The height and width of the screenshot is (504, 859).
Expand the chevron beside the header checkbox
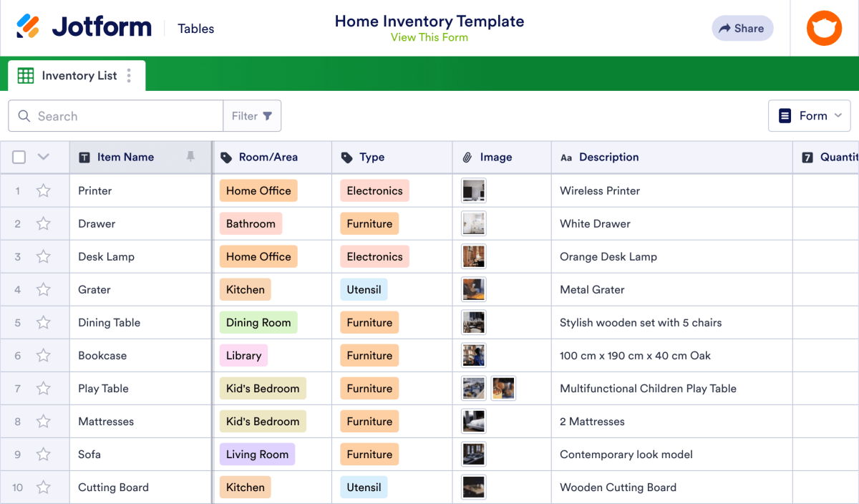[x=42, y=157]
